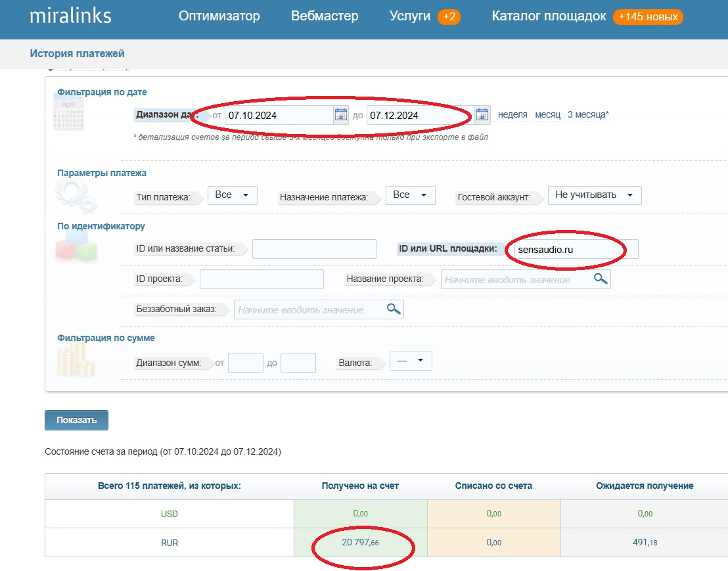This screenshot has height=571, width=728.
Task: Click Параметры платежа section title
Action: tap(102, 173)
